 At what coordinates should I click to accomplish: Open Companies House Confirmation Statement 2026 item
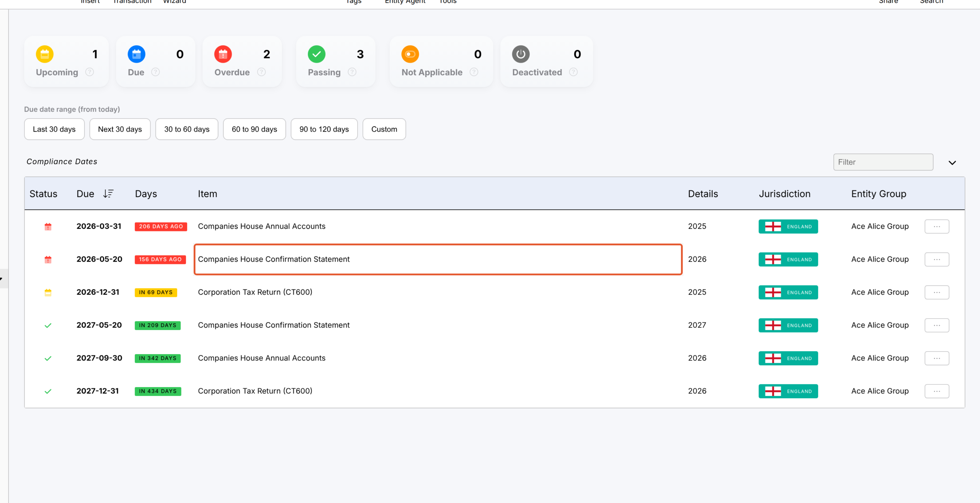pyautogui.click(x=438, y=259)
